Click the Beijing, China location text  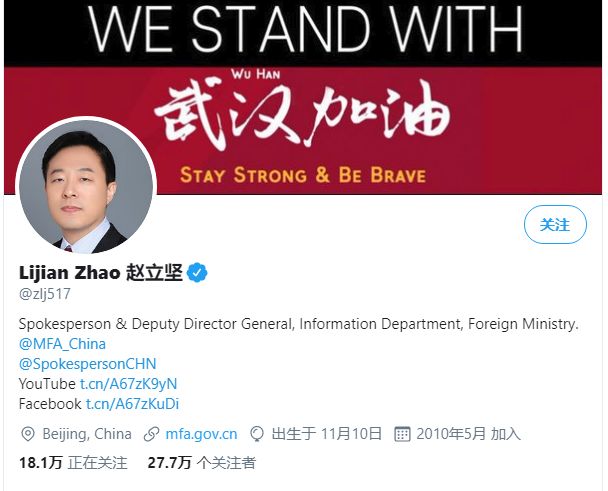(87, 434)
